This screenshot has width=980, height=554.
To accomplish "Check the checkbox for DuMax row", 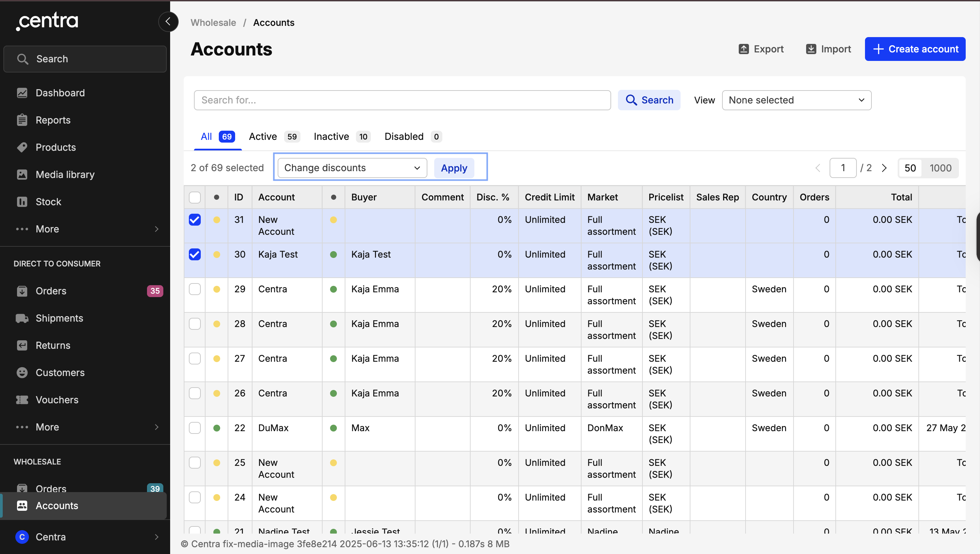I will (x=195, y=428).
